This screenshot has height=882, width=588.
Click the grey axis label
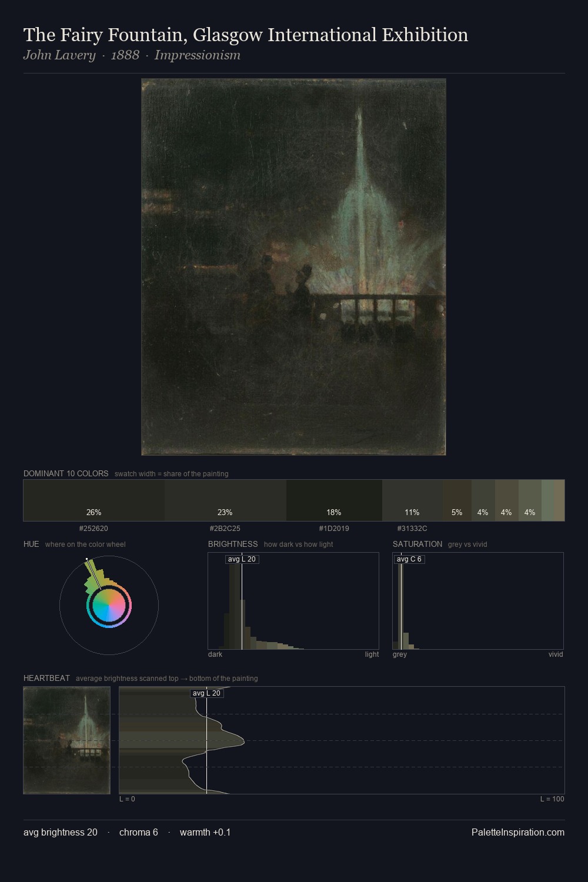click(x=400, y=654)
